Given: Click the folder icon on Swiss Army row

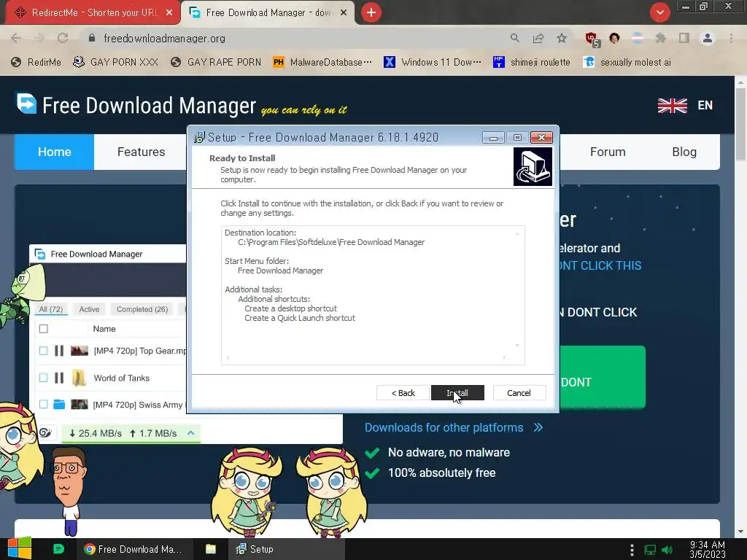Looking at the screenshot, I should pyautogui.click(x=59, y=405).
